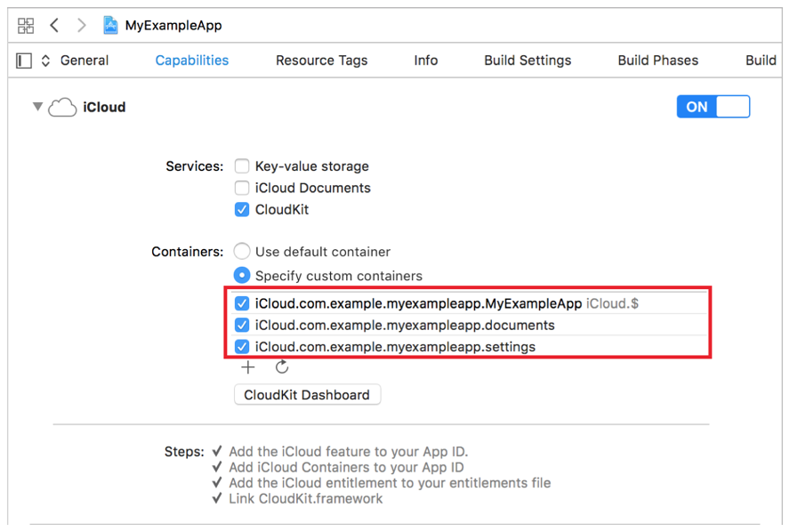Image resolution: width=790 pixels, height=532 pixels.
Task: Open the Resource Tags tab
Action: pos(321,60)
